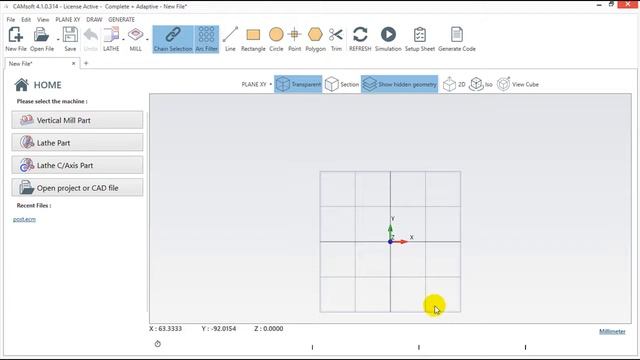Select the LATHE toolbar icon
Screen dimensions: 640x360
click(x=111, y=39)
